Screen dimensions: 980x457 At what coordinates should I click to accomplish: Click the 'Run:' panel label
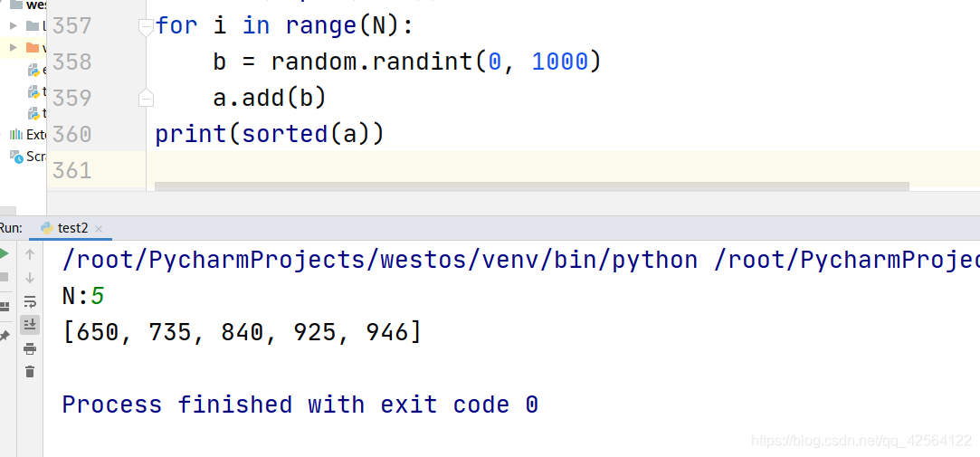(x=11, y=228)
